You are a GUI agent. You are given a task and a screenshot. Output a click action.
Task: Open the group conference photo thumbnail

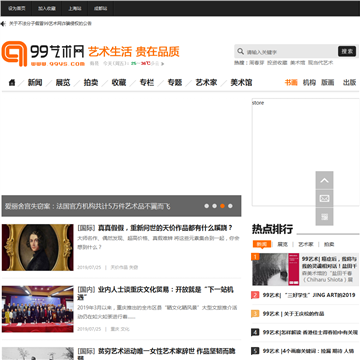click(x=37, y=309)
